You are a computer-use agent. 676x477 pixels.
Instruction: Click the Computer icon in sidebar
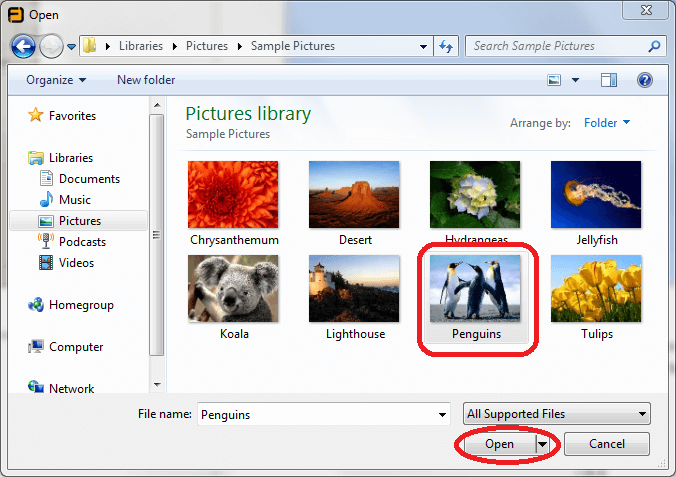coord(36,346)
